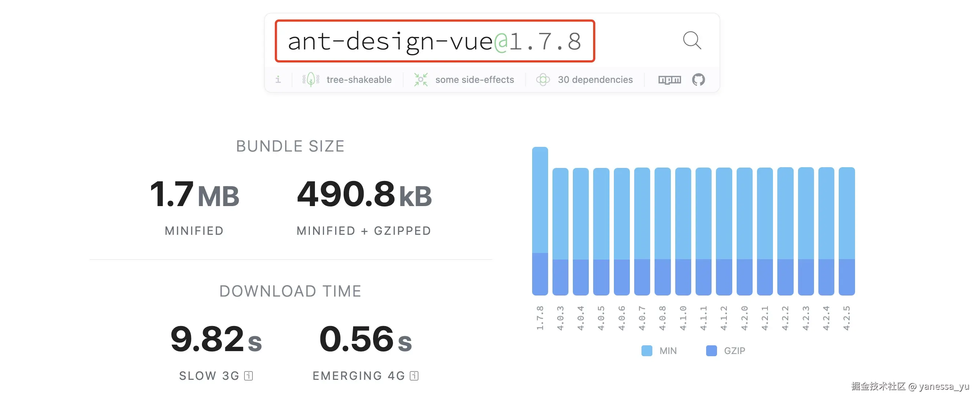Click the some side-effects label
The image size is (980, 402).
pyautogui.click(x=474, y=80)
